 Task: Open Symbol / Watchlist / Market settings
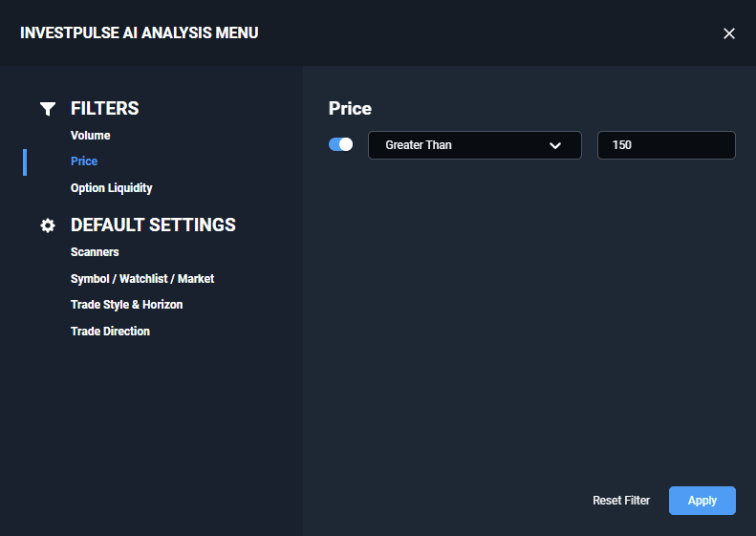(x=142, y=279)
